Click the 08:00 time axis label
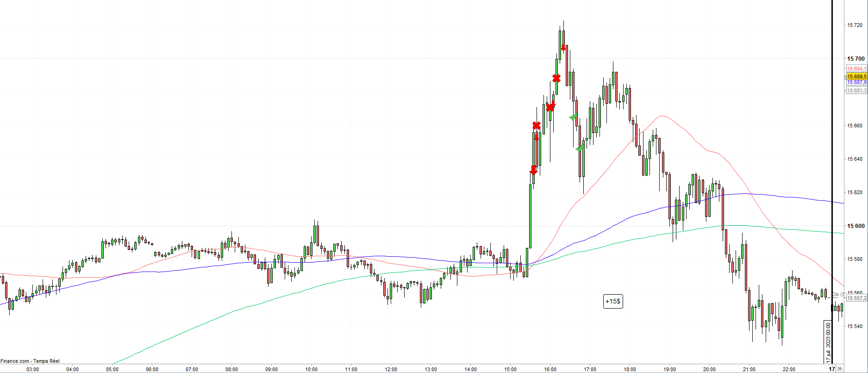 pyautogui.click(x=231, y=369)
